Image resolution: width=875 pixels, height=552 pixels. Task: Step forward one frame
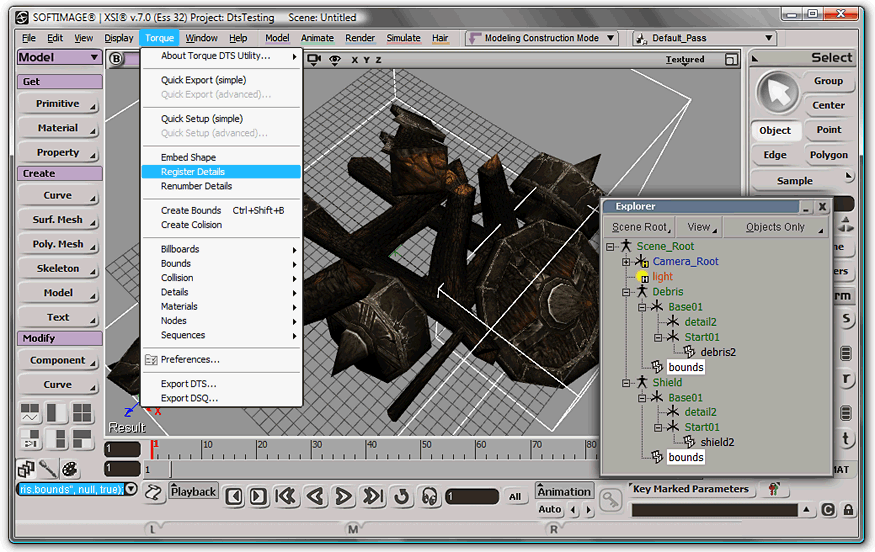(258, 496)
